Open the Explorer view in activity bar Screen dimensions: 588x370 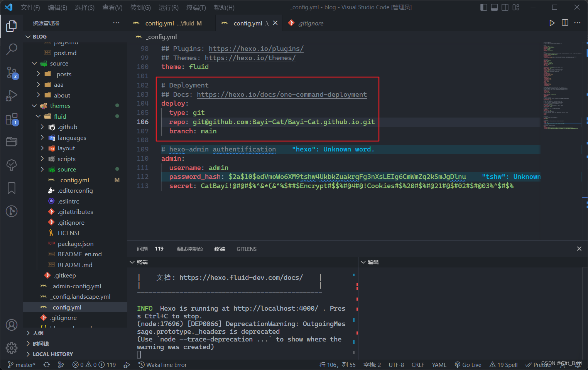coord(12,26)
